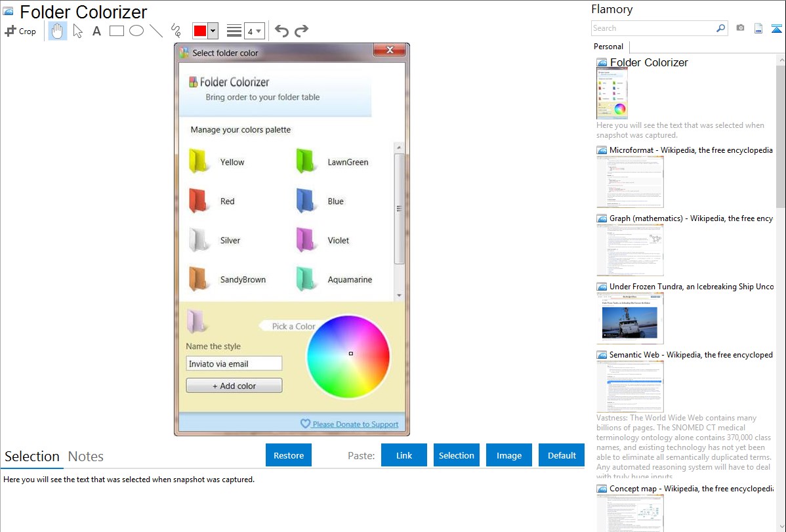The height and width of the screenshot is (532, 786).
Task: Open the Graph (mathematics) snapshot thumbnail
Action: tap(630, 250)
